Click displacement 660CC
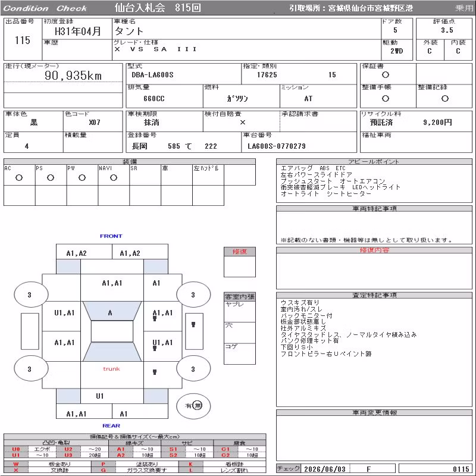 point(154,99)
